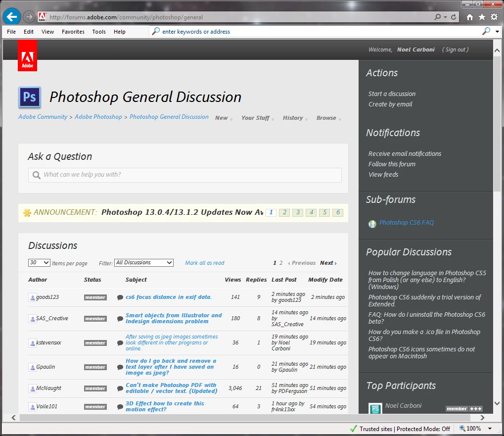Screen dimensions: 504x436
Task: Expand the New dropdown menu
Action: point(224,118)
